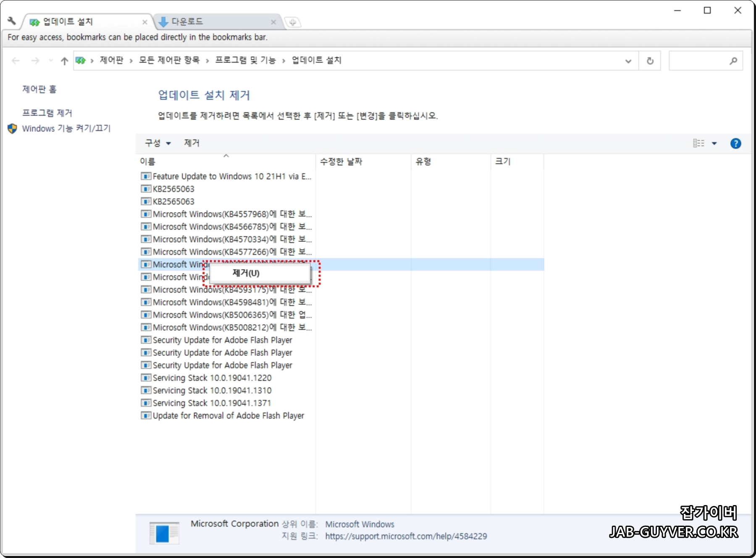Open 제어판 홈 link
The width and height of the screenshot is (756, 558).
coord(39,89)
